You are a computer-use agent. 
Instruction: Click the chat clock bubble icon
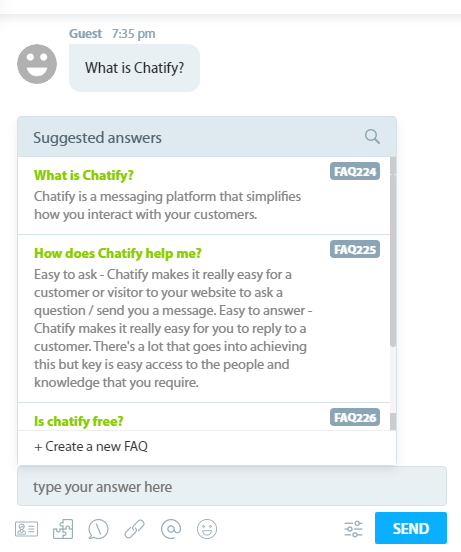click(98, 529)
